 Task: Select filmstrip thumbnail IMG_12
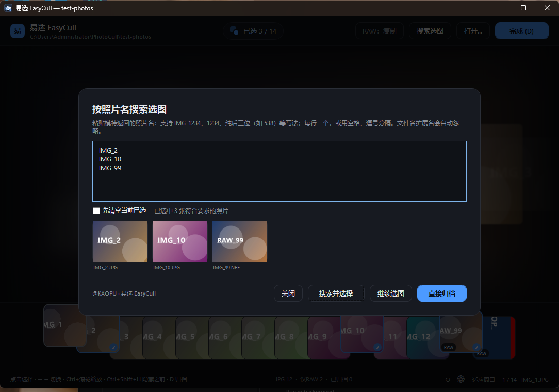(x=423, y=337)
